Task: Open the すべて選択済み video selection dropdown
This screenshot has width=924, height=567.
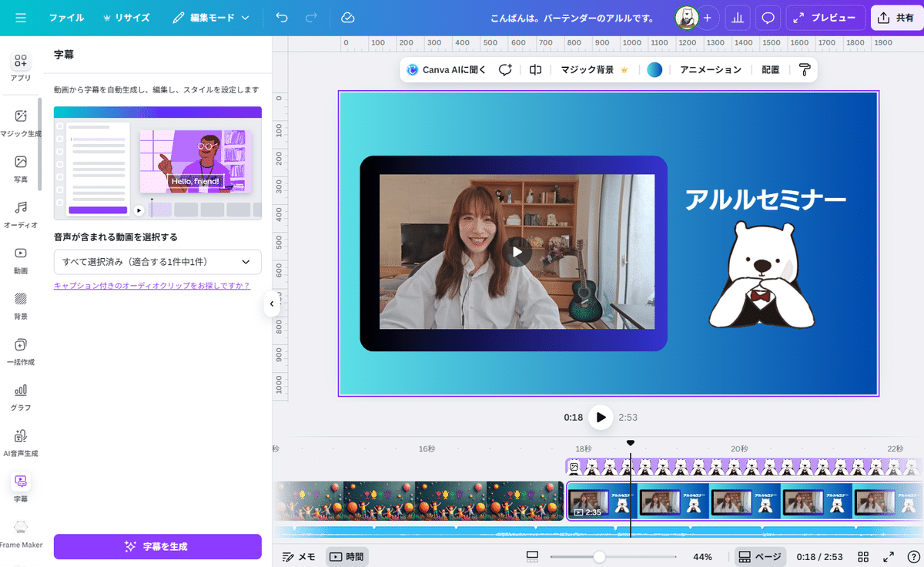Action: [157, 262]
